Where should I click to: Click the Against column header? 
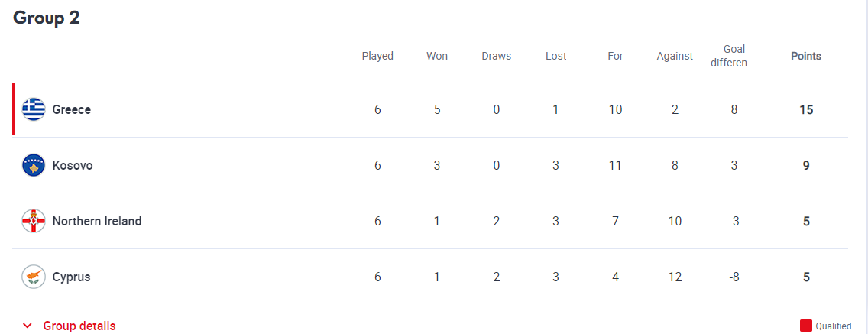(x=674, y=56)
